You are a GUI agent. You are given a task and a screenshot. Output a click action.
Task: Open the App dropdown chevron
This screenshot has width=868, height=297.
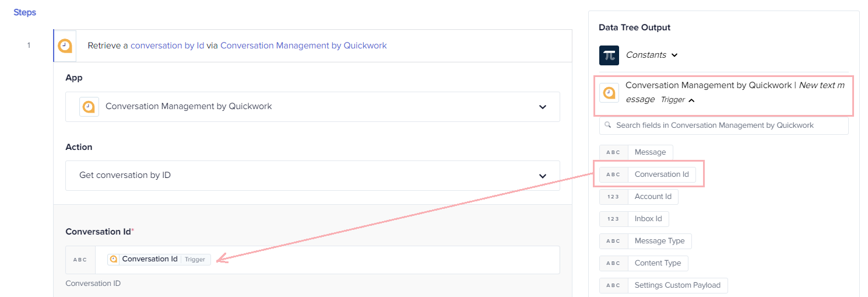(x=543, y=107)
